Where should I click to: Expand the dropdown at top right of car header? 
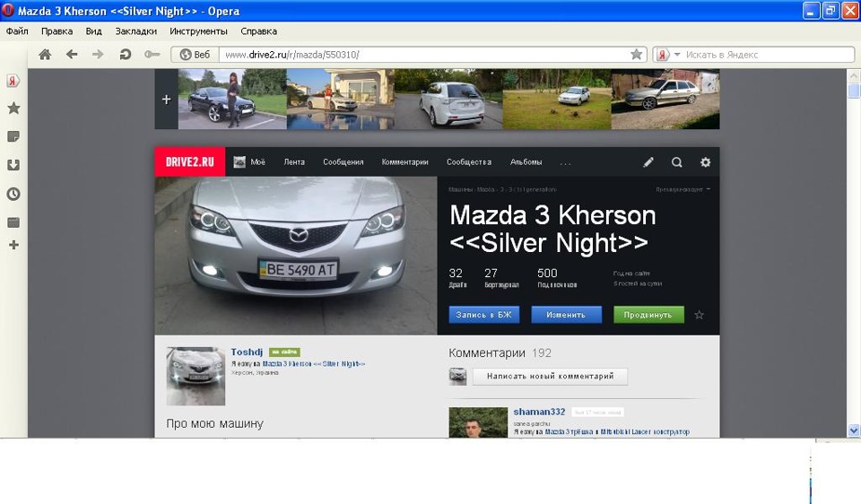[683, 189]
